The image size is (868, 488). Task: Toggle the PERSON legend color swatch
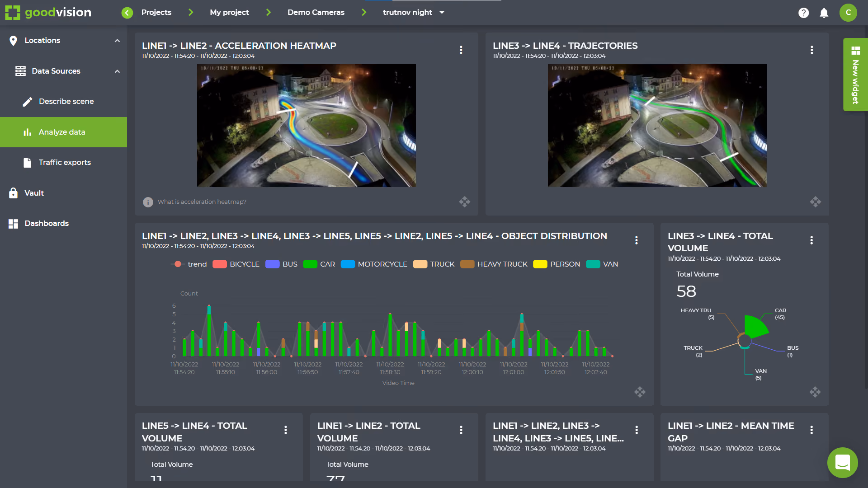540,264
